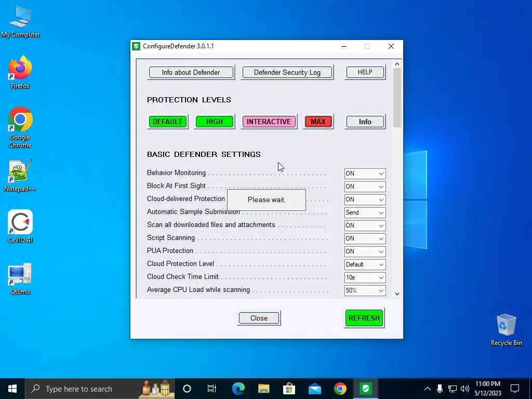Expand PUA Protection dropdown
Image resolution: width=532 pixels, height=399 pixels.
pyautogui.click(x=365, y=251)
